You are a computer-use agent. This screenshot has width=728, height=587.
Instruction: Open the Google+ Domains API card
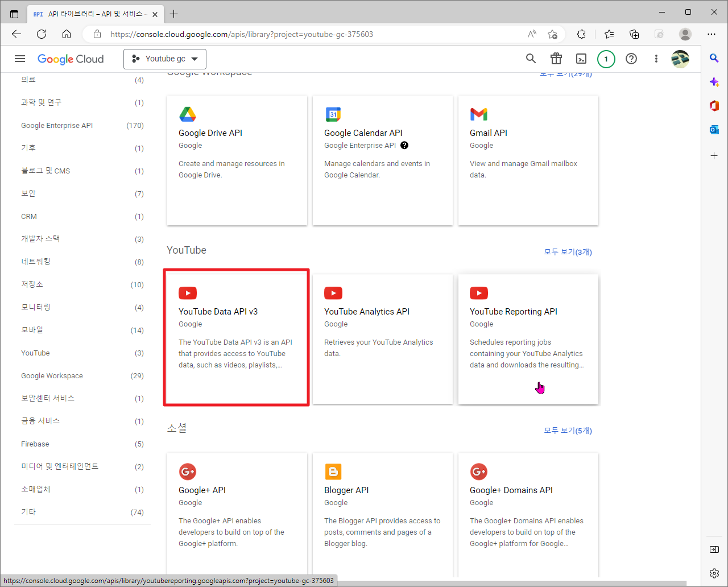coord(528,514)
